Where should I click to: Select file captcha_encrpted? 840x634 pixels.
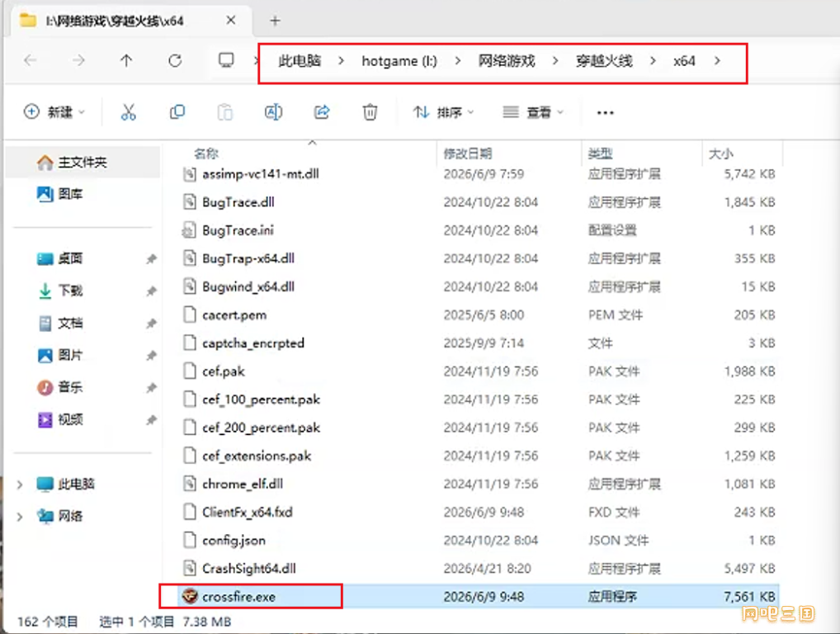coord(252,343)
